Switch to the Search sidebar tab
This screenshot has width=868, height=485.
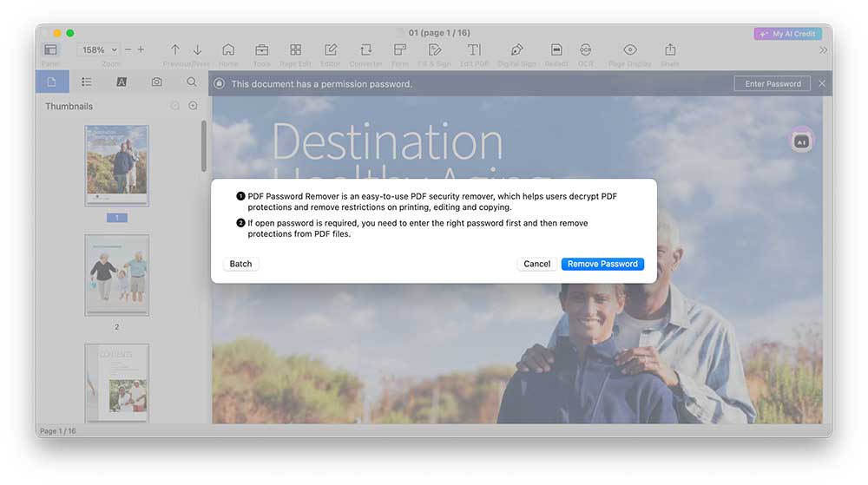[x=192, y=82]
